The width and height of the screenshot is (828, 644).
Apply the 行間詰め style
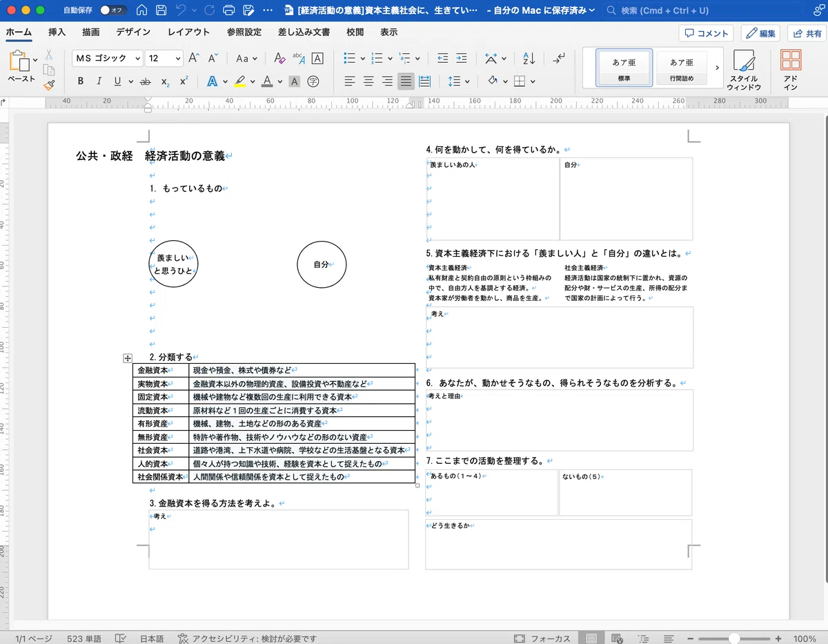[x=682, y=68]
